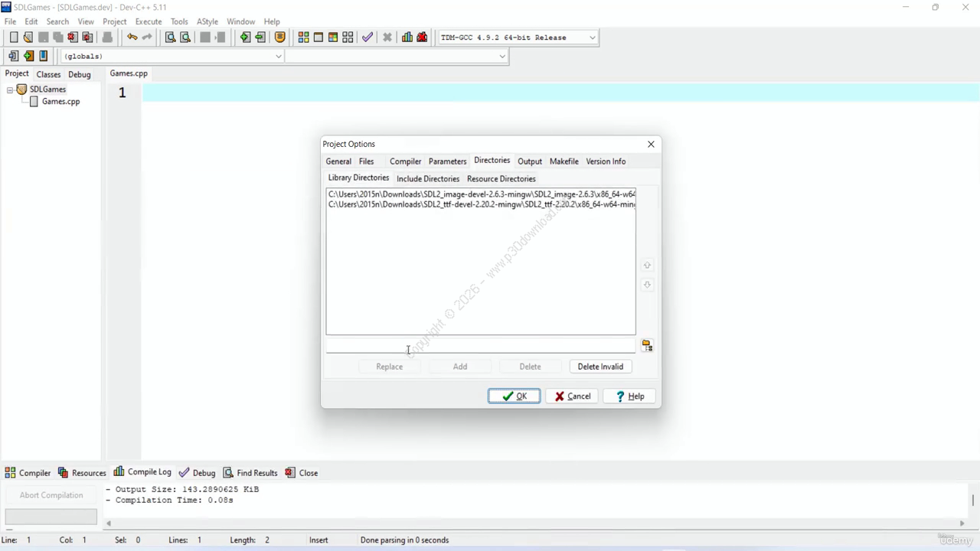Click the Debug checkmark icon
Screen dimensions: 980x551
[367, 37]
